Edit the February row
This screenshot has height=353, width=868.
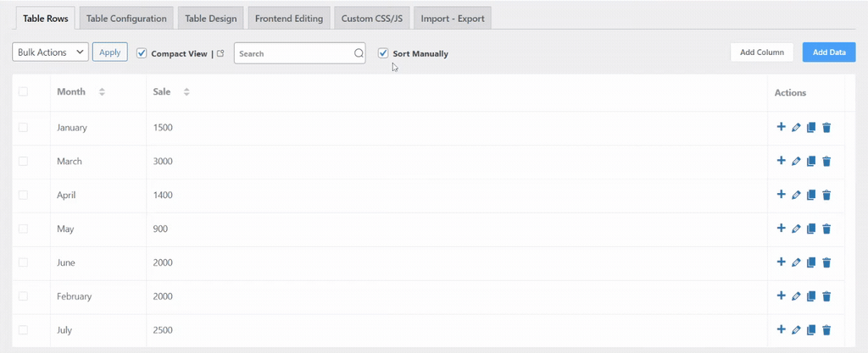pyautogui.click(x=796, y=296)
